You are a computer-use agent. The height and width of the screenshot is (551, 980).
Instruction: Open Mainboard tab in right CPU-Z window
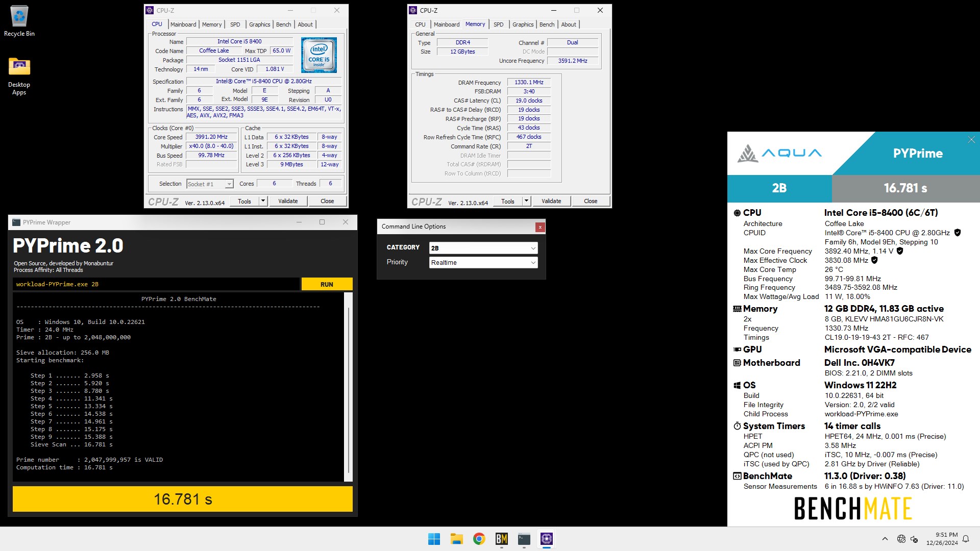tap(447, 24)
